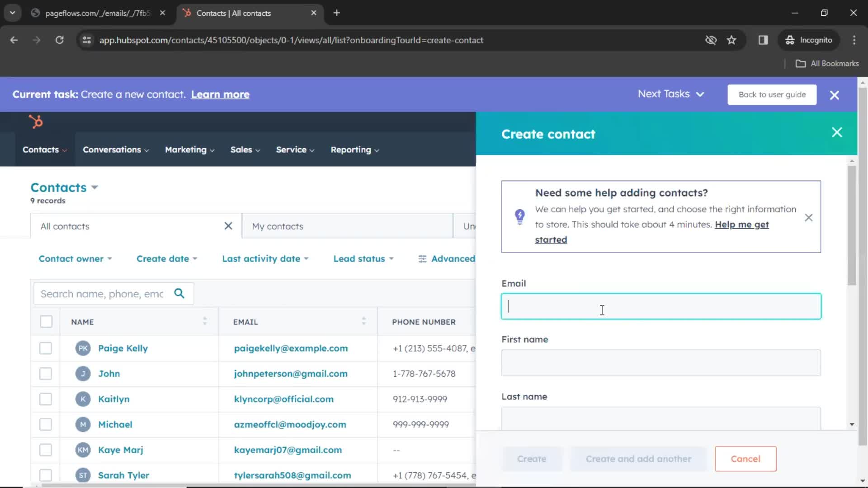Open Lead status filter
Screen dimensions: 868x488
click(363, 259)
